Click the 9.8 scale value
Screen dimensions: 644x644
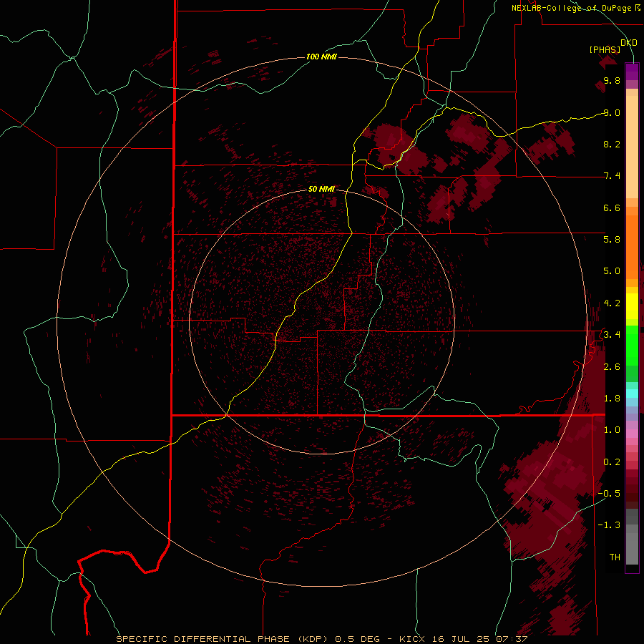[x=612, y=80]
